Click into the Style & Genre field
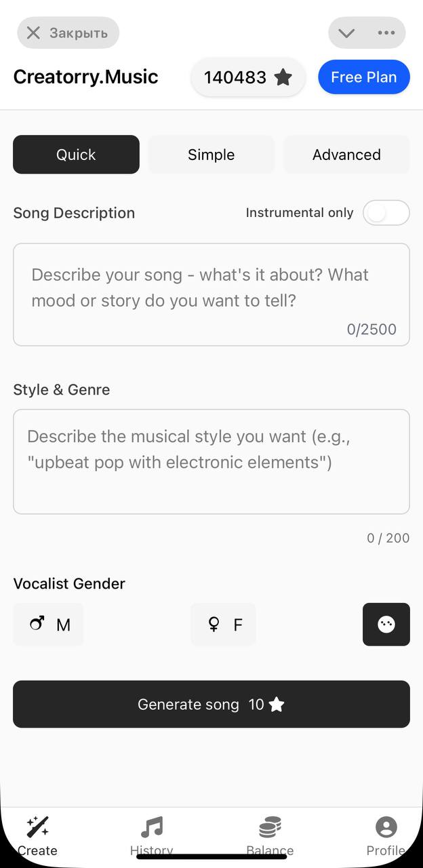This screenshot has width=423, height=868. click(211, 461)
